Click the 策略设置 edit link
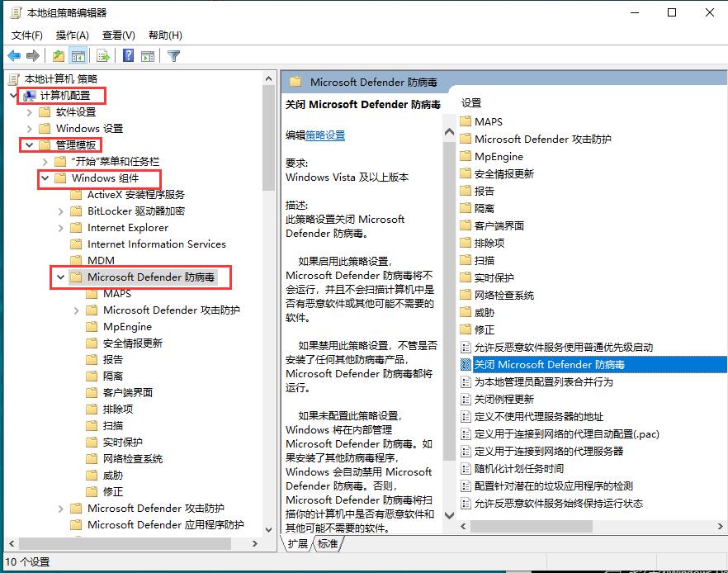 coord(325,135)
